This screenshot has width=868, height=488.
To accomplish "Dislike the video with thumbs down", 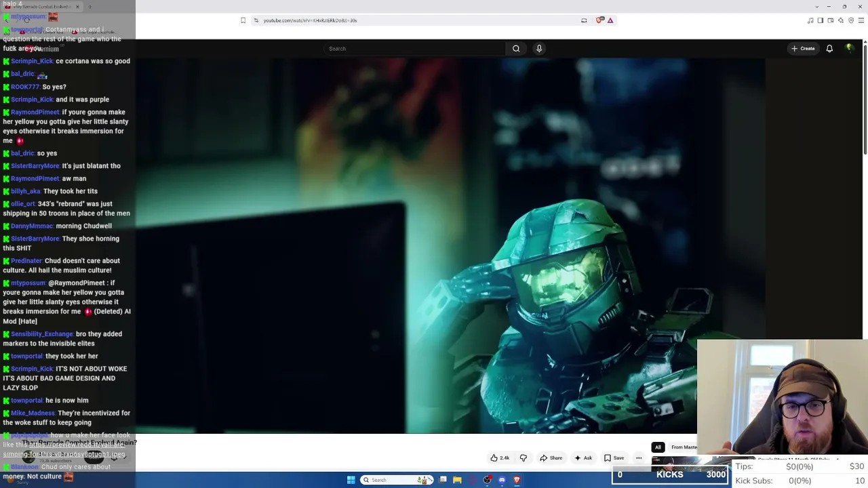I will pyautogui.click(x=523, y=458).
